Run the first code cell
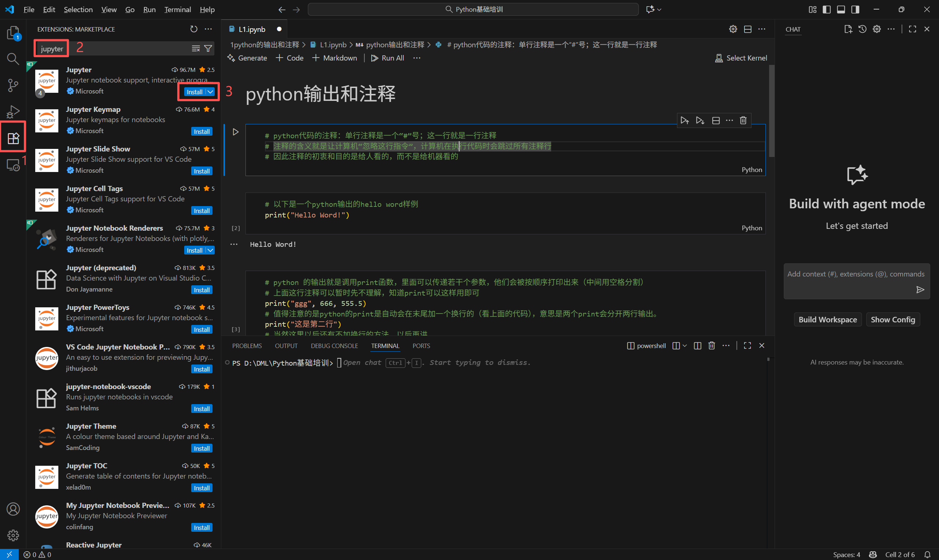939x560 pixels. point(236,132)
